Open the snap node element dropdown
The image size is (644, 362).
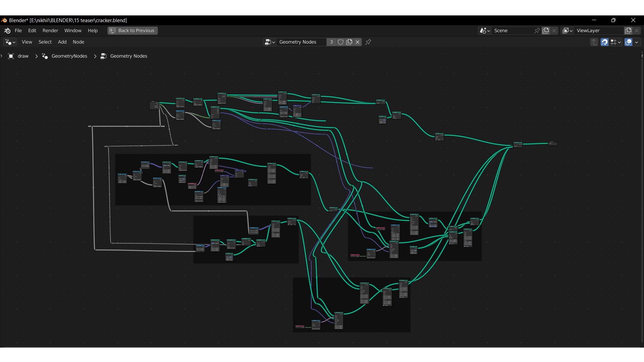point(616,42)
